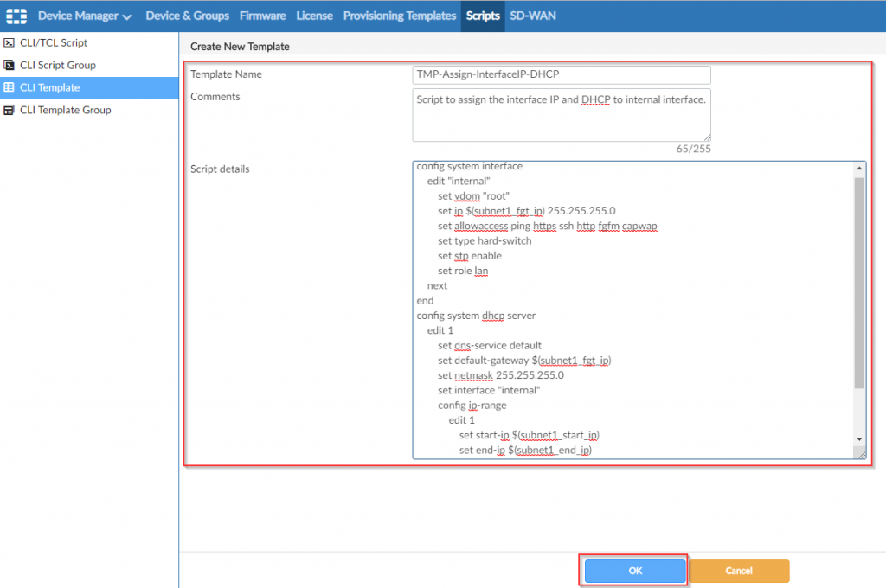Screen dimensions: 886x588
Task: Click inside the Comments text box
Action: (x=562, y=114)
